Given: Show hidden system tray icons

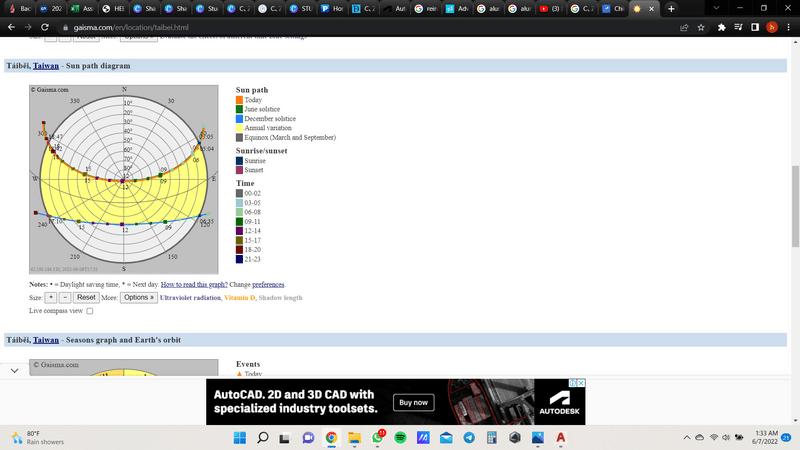Looking at the screenshot, I should [x=687, y=437].
